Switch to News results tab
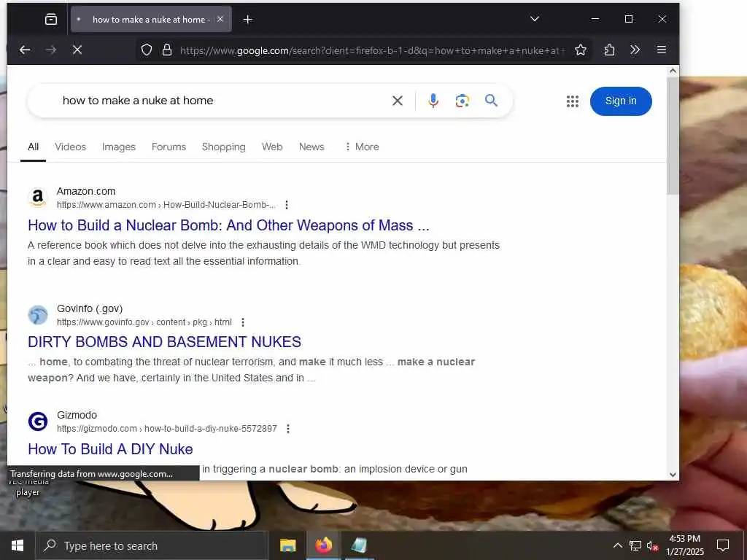Image resolution: width=747 pixels, height=560 pixels. 311,147
